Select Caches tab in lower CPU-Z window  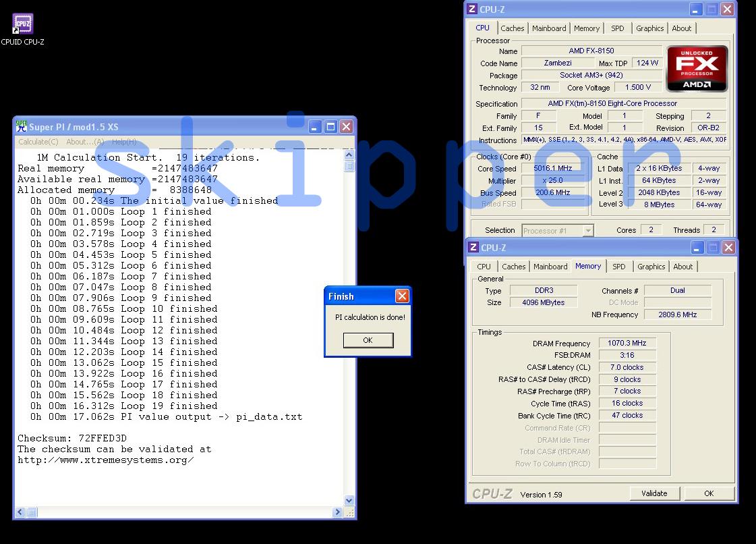pos(513,267)
